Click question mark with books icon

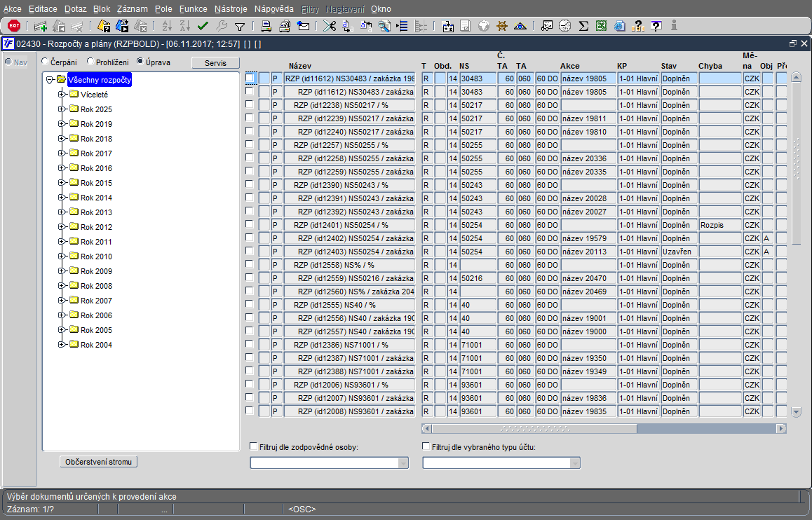click(638, 26)
